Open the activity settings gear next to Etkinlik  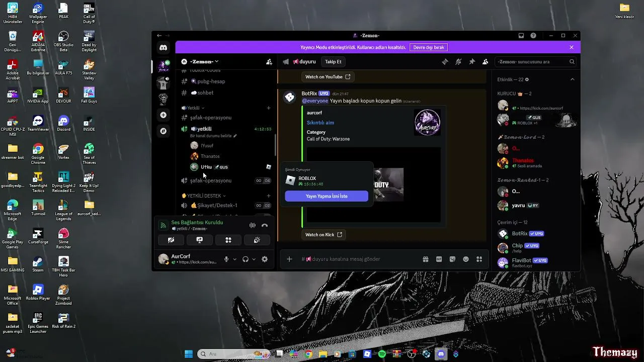[x=527, y=79]
